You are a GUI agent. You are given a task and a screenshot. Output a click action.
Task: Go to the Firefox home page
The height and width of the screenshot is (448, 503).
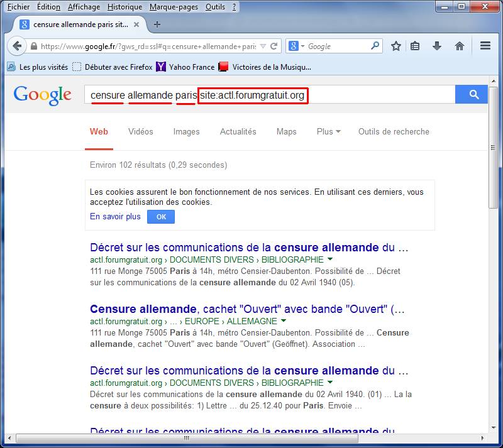tap(460, 46)
